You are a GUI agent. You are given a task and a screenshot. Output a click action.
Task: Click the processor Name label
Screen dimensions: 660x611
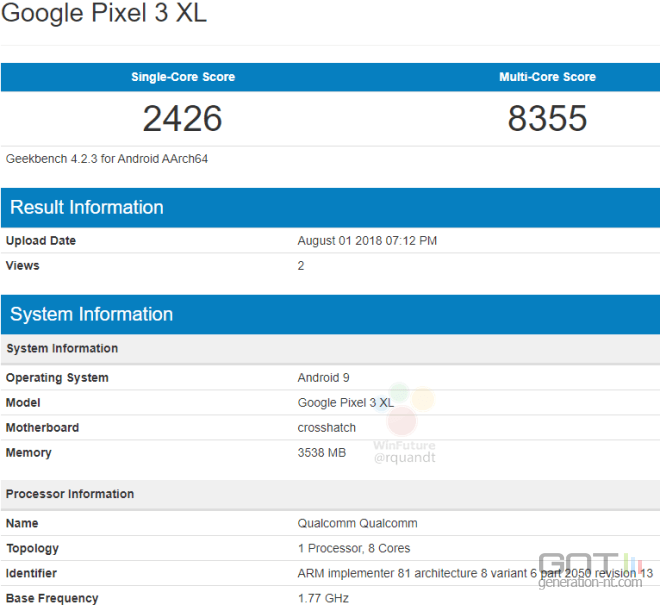click(22, 523)
